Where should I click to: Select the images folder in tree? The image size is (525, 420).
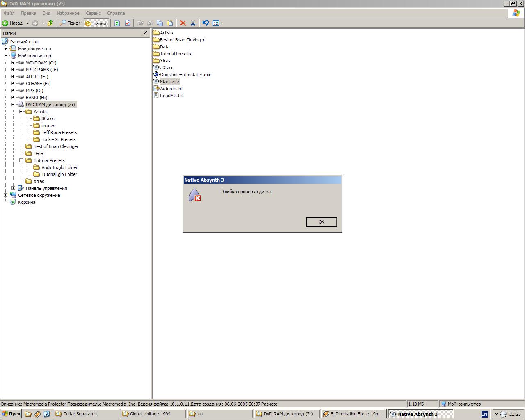point(48,126)
